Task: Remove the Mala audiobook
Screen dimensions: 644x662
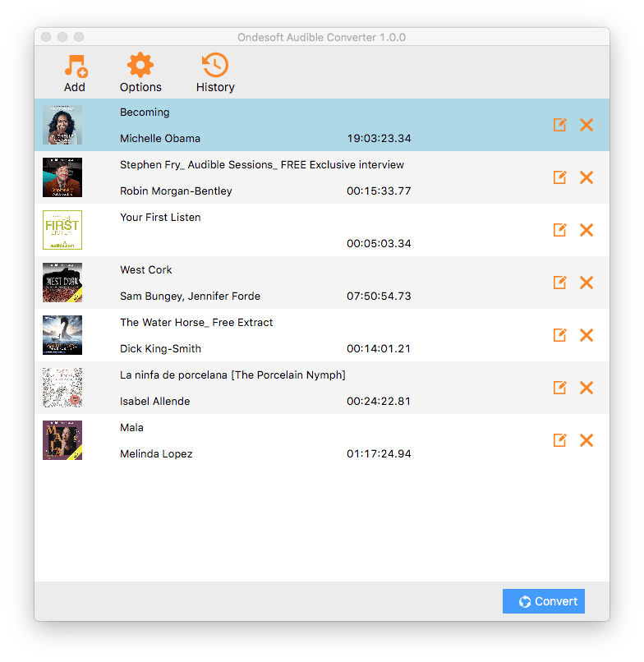Action: [586, 440]
